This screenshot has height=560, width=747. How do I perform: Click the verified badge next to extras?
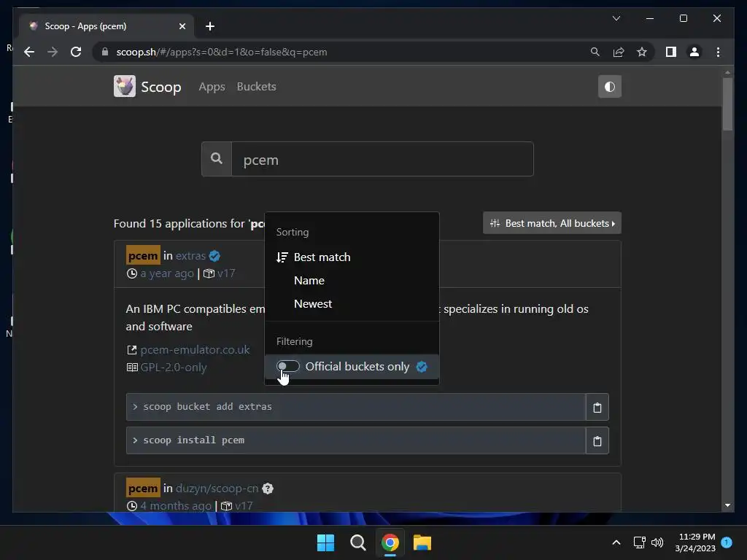pyautogui.click(x=214, y=256)
